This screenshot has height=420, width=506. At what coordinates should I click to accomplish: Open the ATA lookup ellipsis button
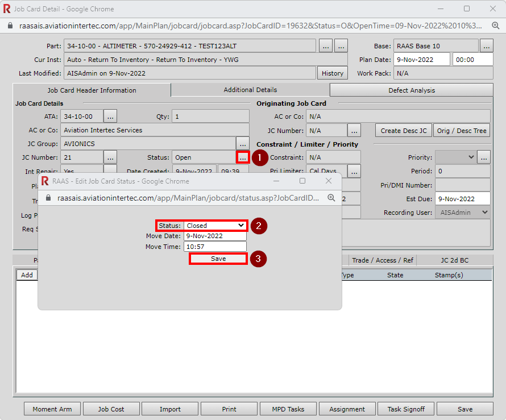[110, 117]
